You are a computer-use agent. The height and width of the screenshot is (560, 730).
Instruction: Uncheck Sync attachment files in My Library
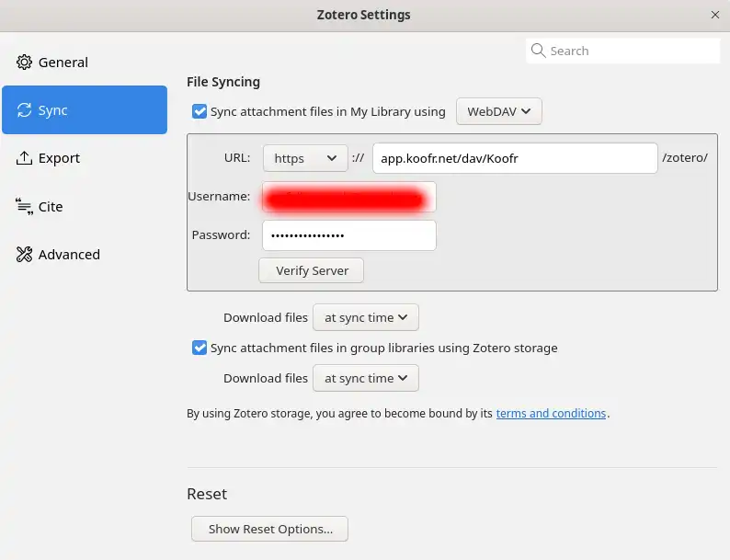click(x=200, y=111)
